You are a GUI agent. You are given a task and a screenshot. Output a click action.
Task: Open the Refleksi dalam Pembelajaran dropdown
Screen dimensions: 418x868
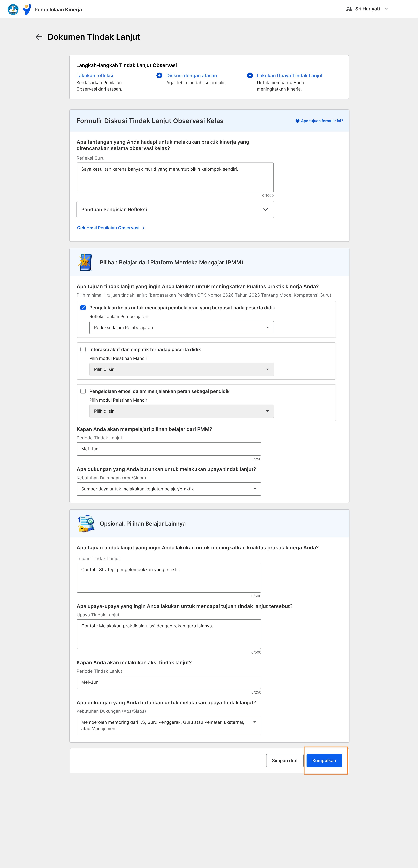tap(181, 327)
